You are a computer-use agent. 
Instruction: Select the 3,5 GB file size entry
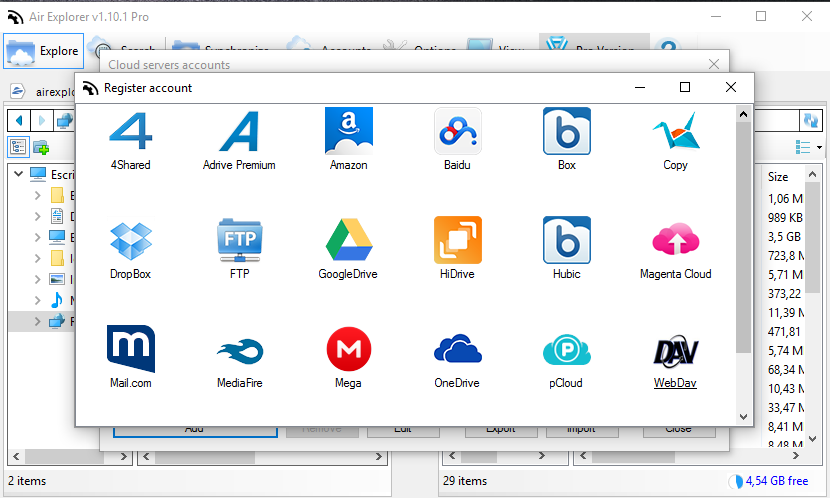tap(784, 237)
